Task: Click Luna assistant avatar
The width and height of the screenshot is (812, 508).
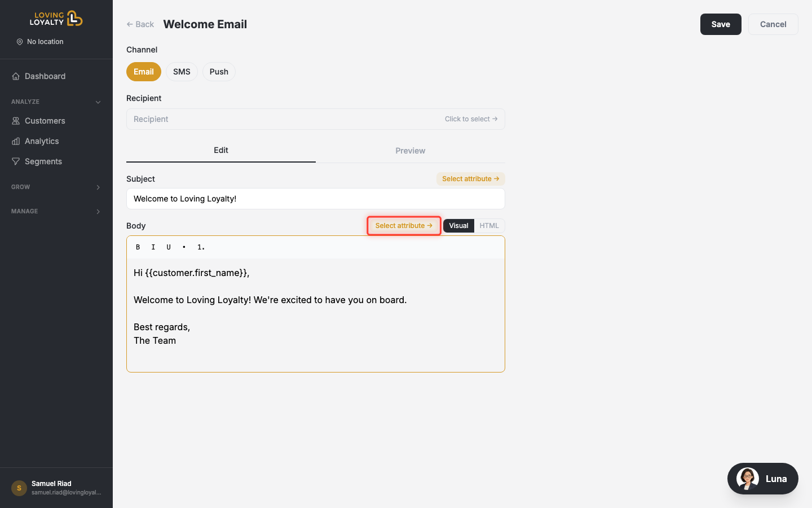Action: tap(748, 479)
